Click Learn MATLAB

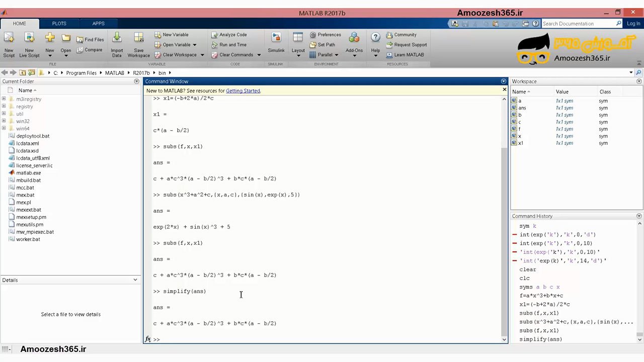pos(405,55)
